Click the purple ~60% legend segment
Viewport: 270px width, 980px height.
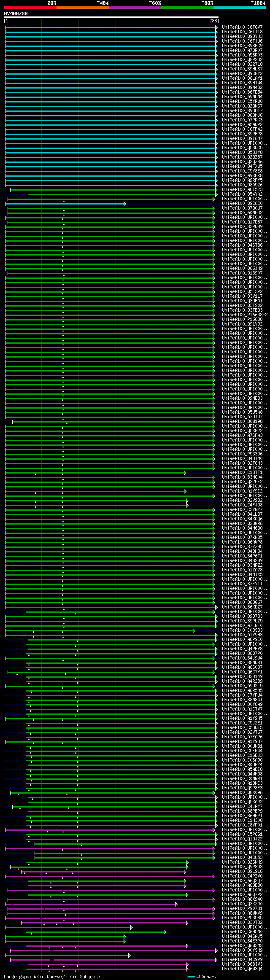pyautogui.click(x=135, y=8)
